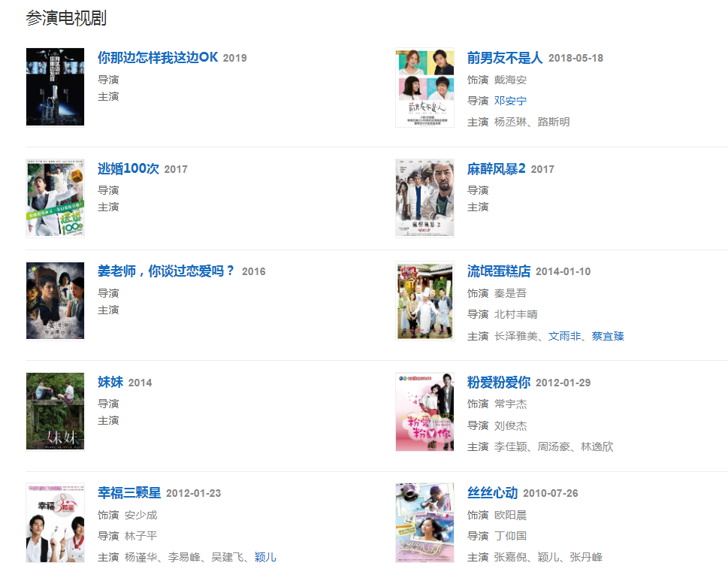Click the 流氓蛋糕店 poster thumbnail

tap(424, 301)
